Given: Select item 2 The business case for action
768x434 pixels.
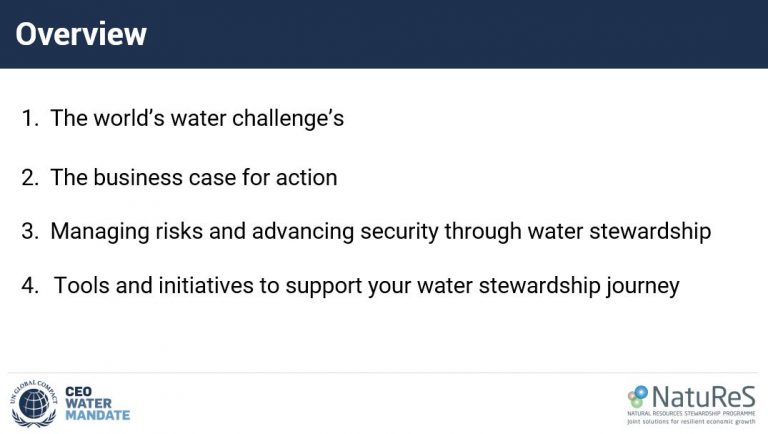Looking at the screenshot, I should [x=179, y=177].
